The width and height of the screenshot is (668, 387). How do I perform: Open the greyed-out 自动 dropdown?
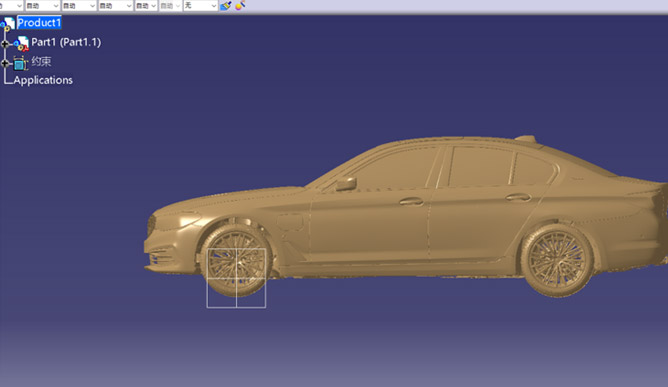(170, 6)
